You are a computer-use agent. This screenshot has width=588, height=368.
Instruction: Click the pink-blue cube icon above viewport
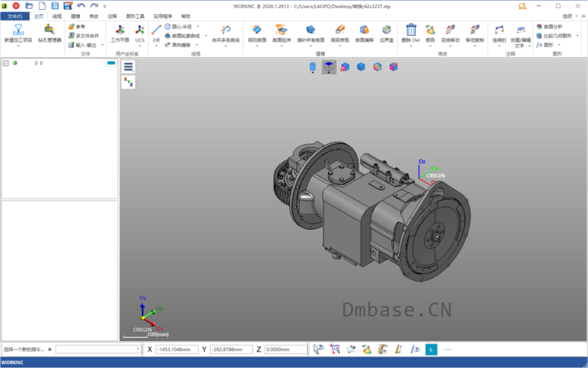click(394, 67)
